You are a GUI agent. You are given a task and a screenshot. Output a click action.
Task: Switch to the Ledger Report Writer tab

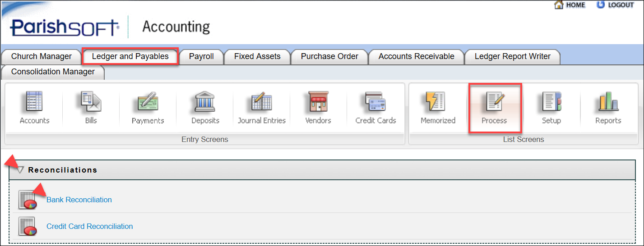tap(513, 57)
